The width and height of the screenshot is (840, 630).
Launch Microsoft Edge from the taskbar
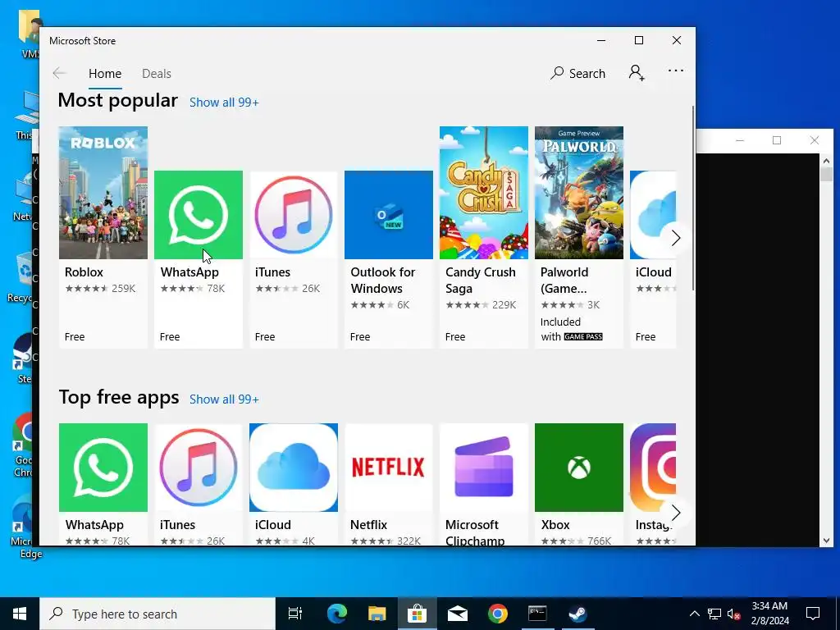(337, 614)
